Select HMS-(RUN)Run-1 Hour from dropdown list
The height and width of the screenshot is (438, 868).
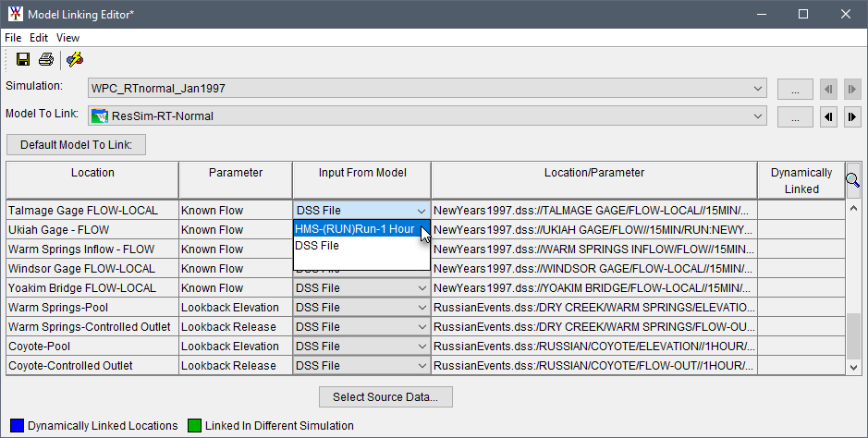tap(355, 229)
